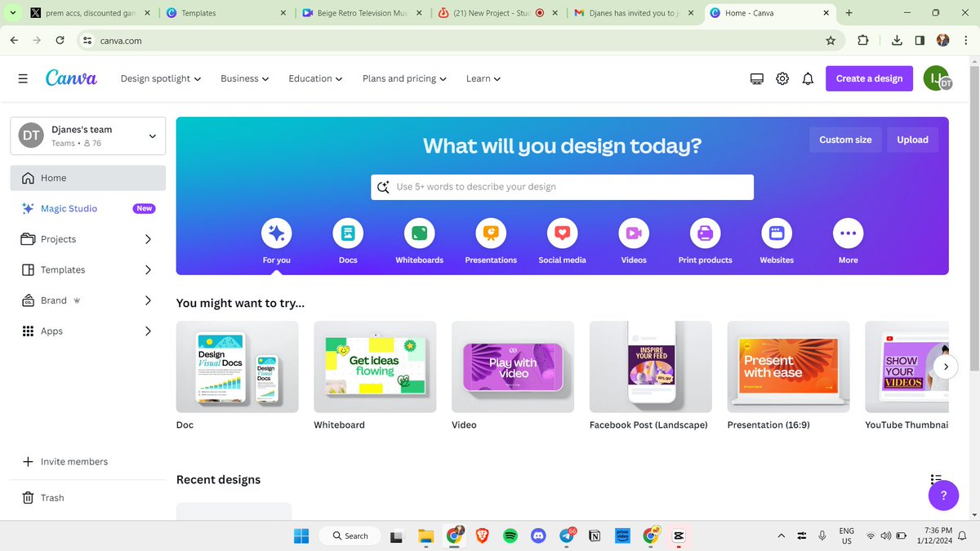Expand the Brand chevron in sidebar
980x551 pixels.
[x=148, y=300]
